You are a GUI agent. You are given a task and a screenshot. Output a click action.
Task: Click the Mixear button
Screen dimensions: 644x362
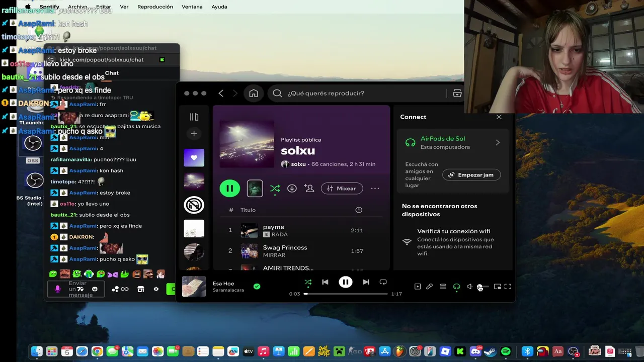[x=342, y=188]
